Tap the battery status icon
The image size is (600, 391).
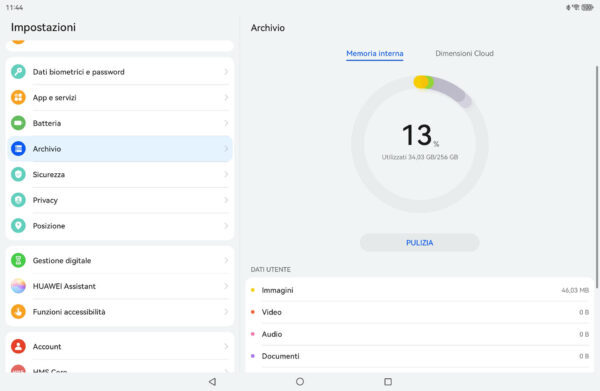coord(587,7)
